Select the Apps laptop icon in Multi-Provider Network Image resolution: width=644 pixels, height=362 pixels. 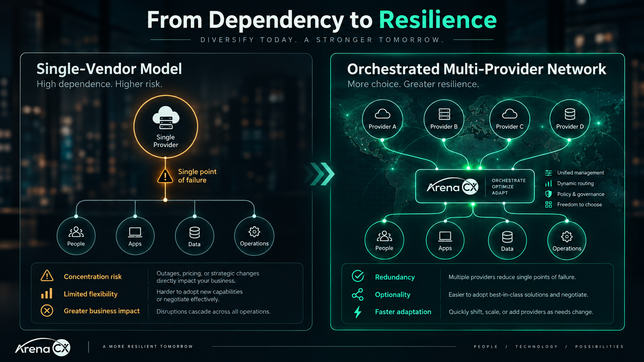click(x=445, y=237)
